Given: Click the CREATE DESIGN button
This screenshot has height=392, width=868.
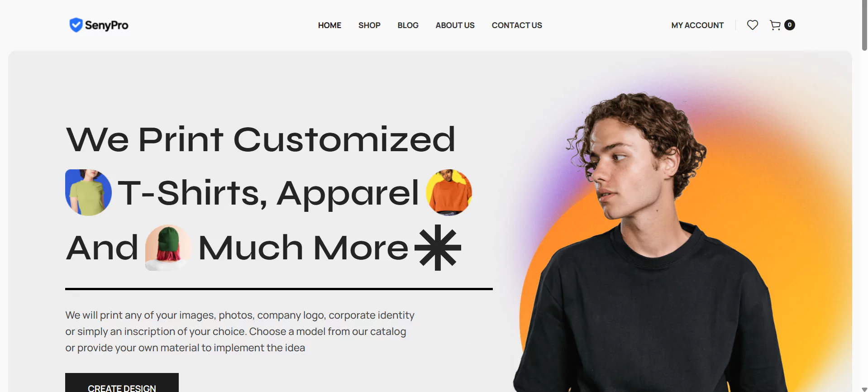Looking at the screenshot, I should [x=122, y=383].
